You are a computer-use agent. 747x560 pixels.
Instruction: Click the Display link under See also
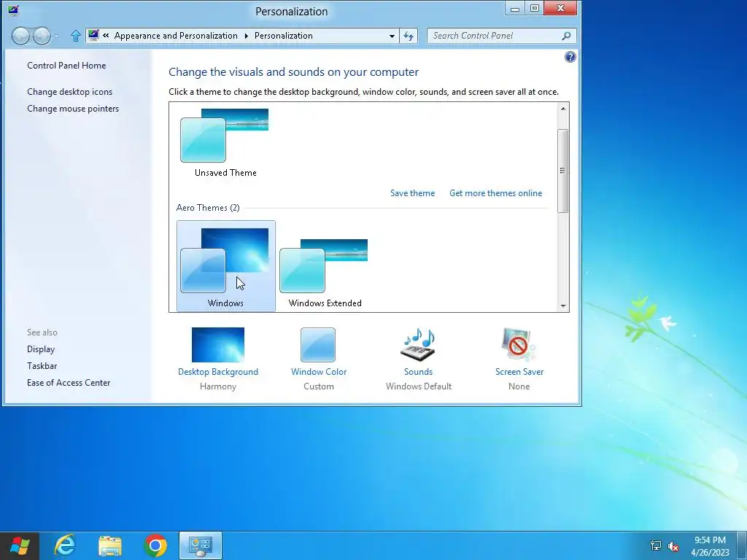pyautogui.click(x=41, y=349)
